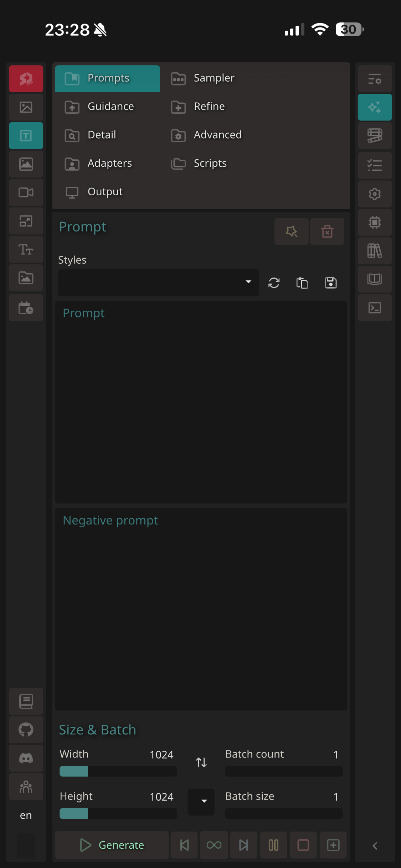Image resolution: width=401 pixels, height=868 pixels.
Task: Open the Discord link icon
Action: (x=26, y=758)
